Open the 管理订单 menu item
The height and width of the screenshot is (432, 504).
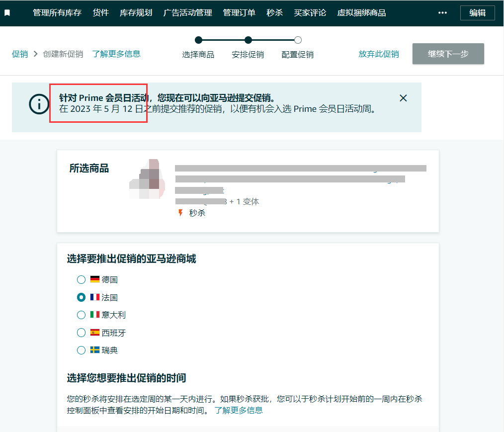point(239,12)
